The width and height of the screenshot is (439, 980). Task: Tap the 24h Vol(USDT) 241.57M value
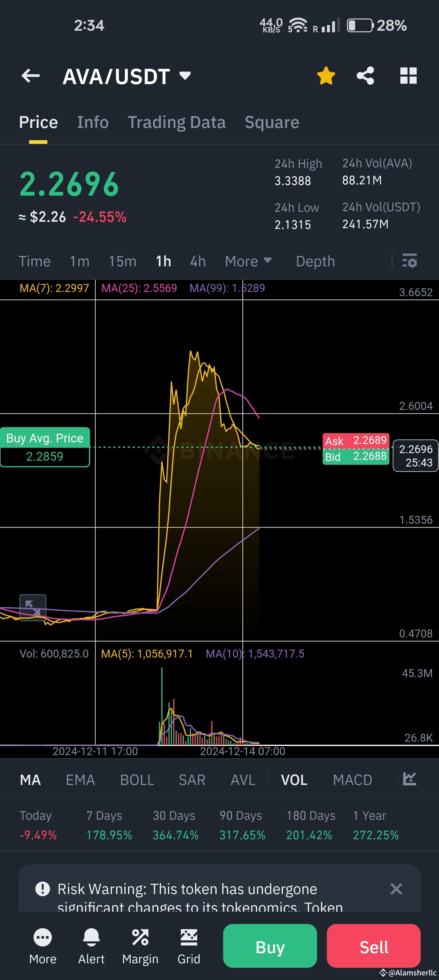(365, 224)
